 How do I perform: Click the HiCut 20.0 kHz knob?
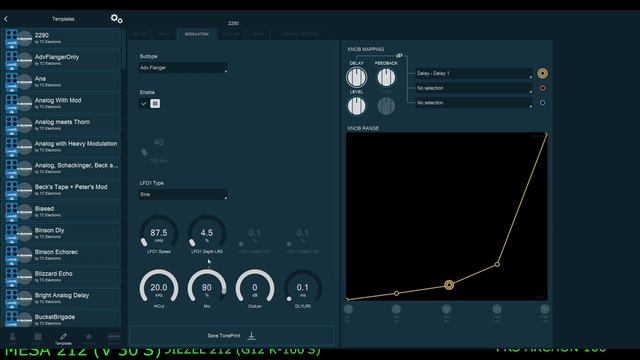point(159,288)
